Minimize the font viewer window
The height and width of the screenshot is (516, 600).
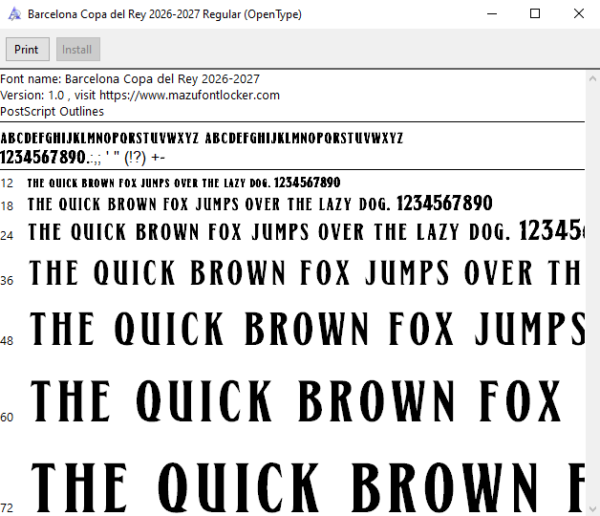(x=492, y=14)
